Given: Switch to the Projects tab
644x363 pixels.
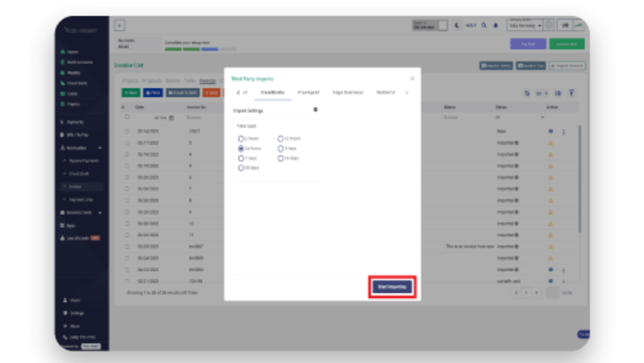Looking at the screenshot, I should 130,81.
